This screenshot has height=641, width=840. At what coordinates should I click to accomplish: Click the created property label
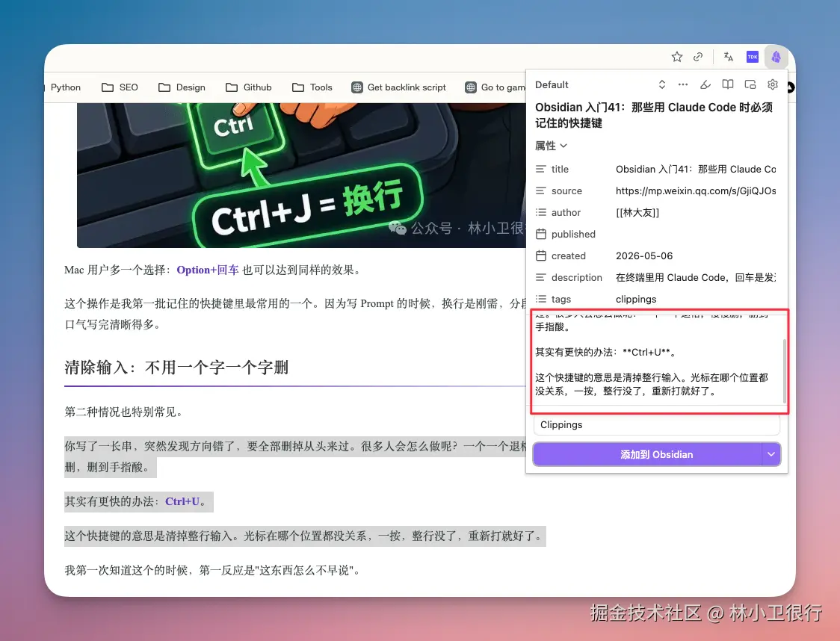pos(569,256)
